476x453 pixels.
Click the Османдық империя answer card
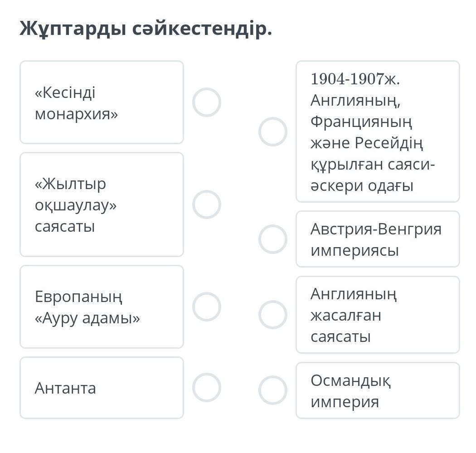[x=378, y=390]
